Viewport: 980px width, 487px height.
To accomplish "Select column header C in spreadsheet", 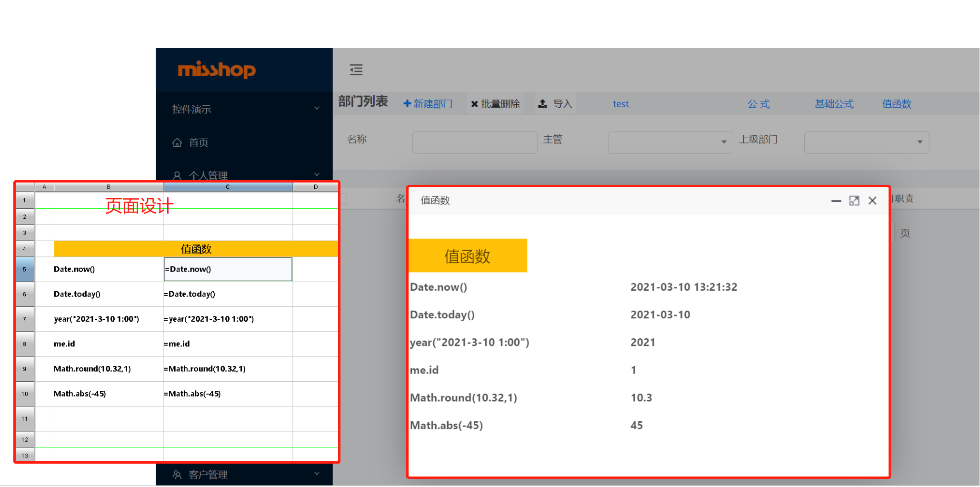I will pos(228,187).
